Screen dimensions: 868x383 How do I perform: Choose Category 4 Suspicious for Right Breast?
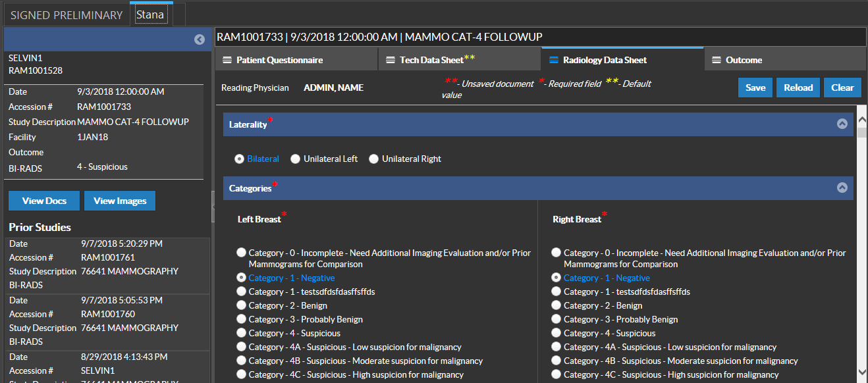click(x=557, y=333)
